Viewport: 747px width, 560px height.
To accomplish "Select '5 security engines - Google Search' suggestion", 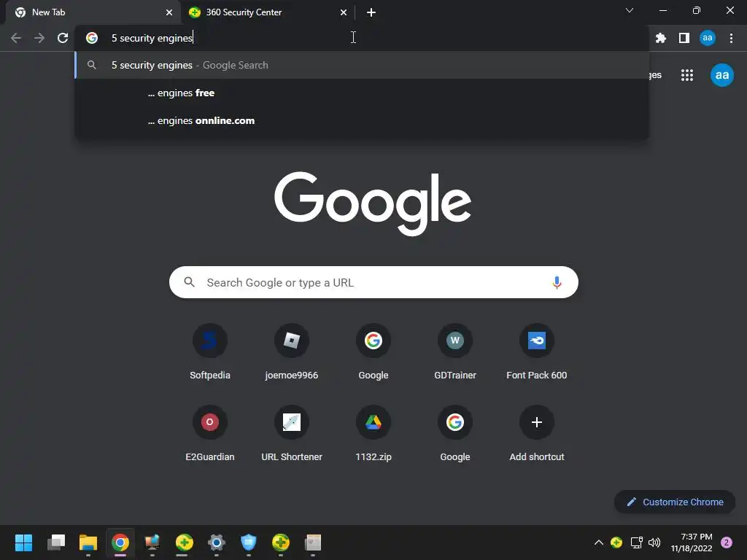I will 362,65.
